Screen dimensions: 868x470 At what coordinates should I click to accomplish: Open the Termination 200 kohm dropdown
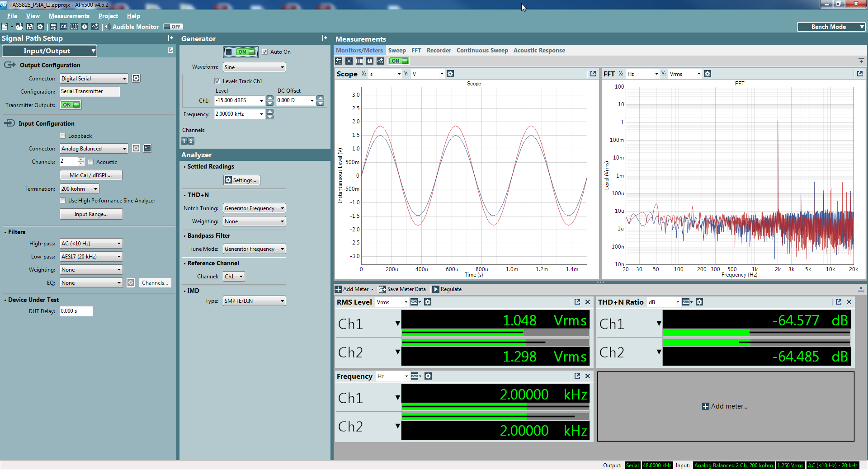coord(80,189)
